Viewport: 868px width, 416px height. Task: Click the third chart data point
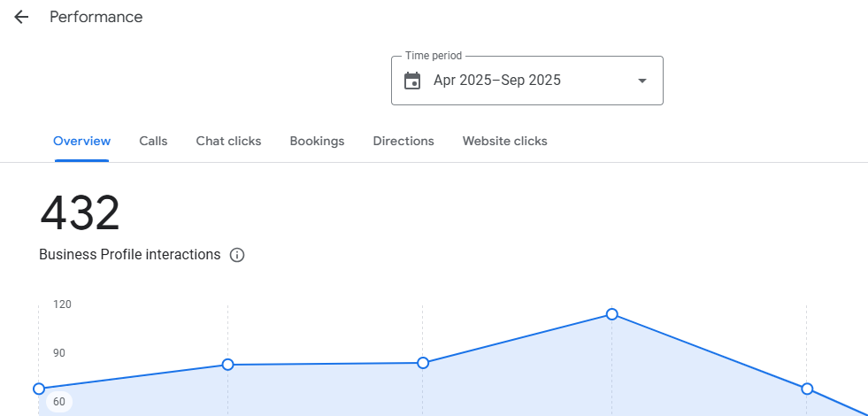423,363
